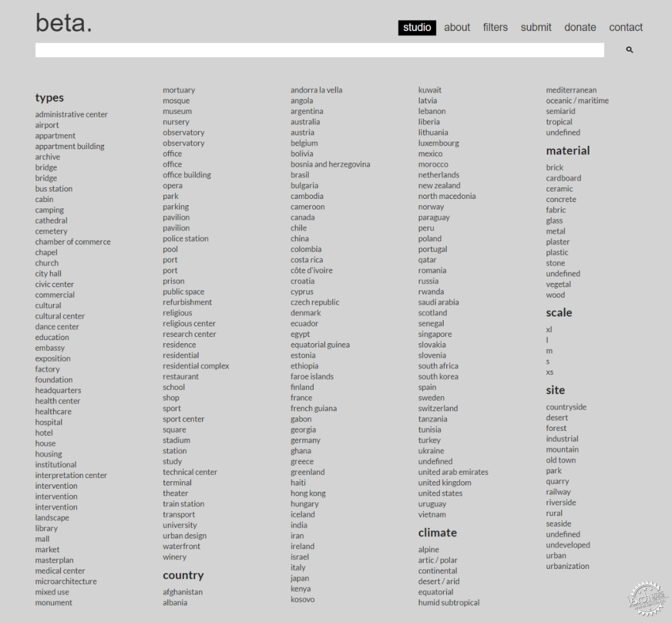
Task: Open the donate page
Action: 580,27
